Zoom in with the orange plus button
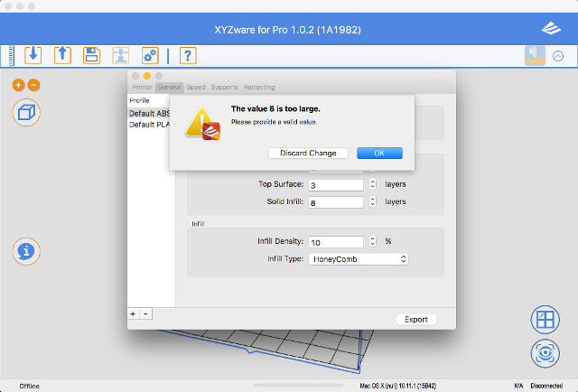578x392 pixels. click(x=18, y=85)
